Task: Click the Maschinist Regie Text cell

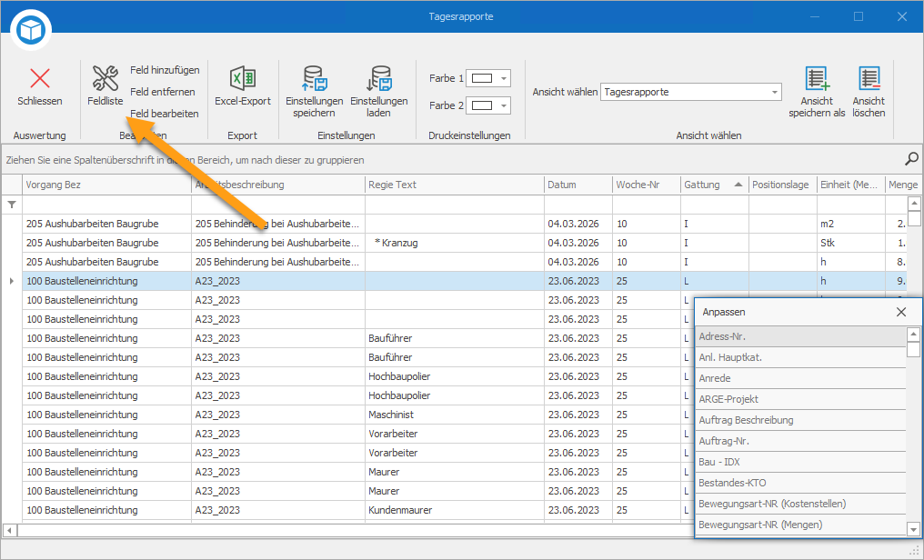Action: point(454,415)
